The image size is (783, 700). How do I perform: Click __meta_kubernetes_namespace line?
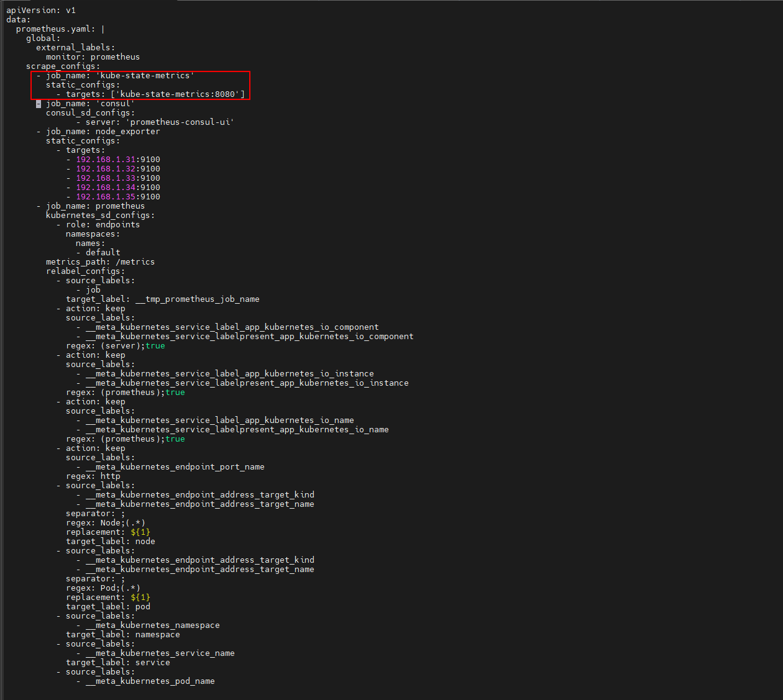click(148, 625)
